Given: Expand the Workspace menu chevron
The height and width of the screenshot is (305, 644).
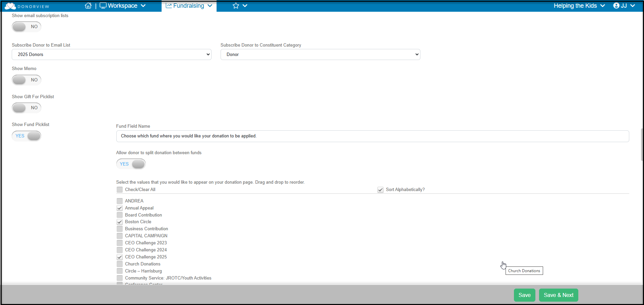Looking at the screenshot, I should (x=143, y=6).
